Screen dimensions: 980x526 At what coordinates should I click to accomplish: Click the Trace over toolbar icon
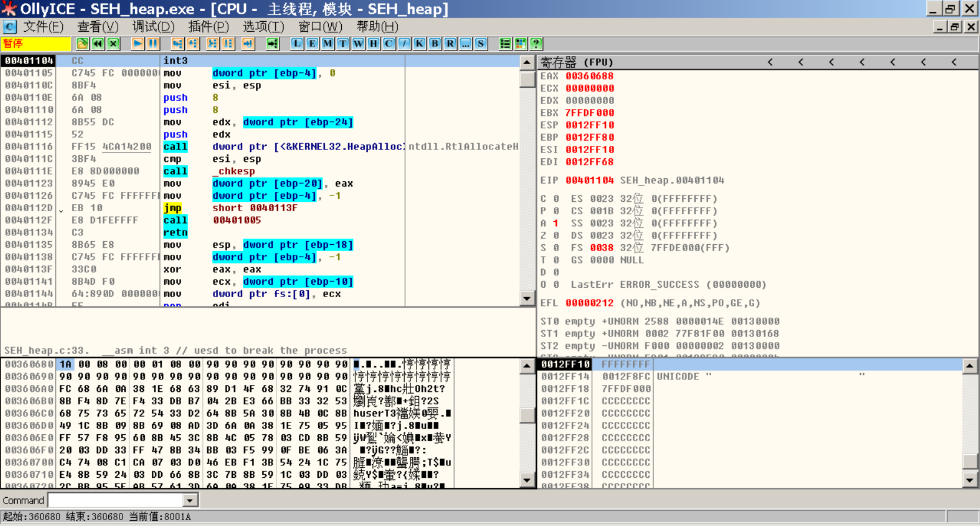click(x=228, y=44)
